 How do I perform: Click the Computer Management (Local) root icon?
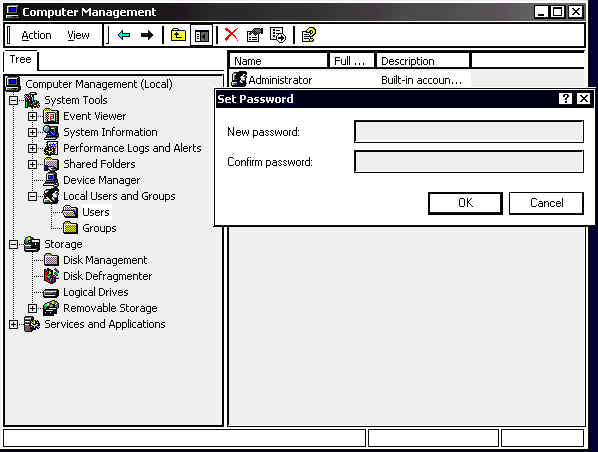pyautogui.click(x=13, y=84)
